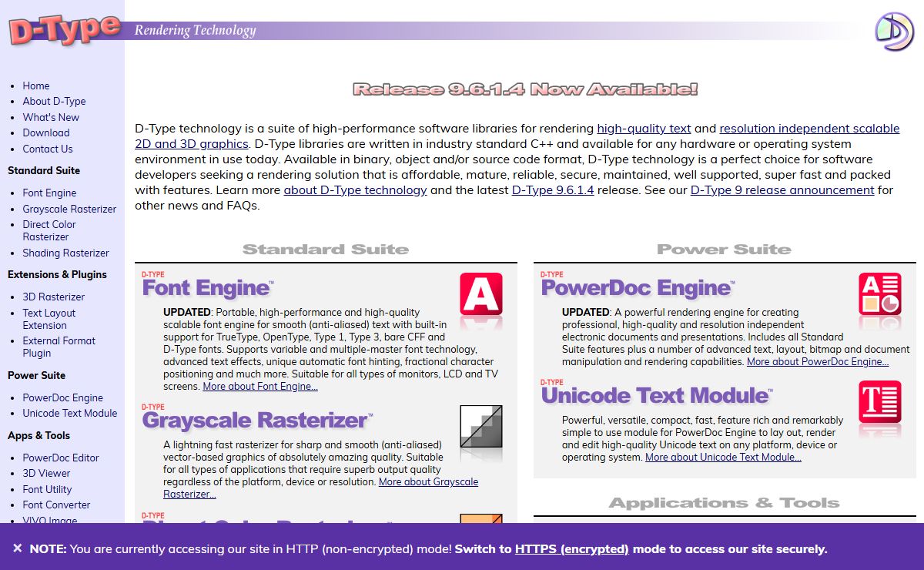Open Download page from sidebar
The width and height of the screenshot is (924, 570).
46,132
